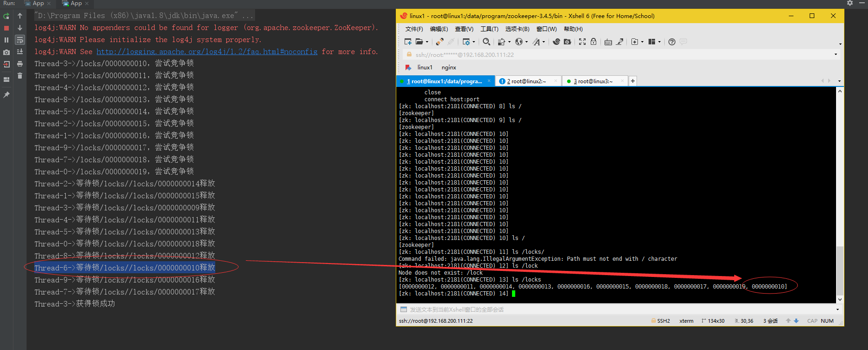The width and height of the screenshot is (868, 350).
Task: Click the red Exit icon in run sidebar
Action: pyautogui.click(x=6, y=64)
